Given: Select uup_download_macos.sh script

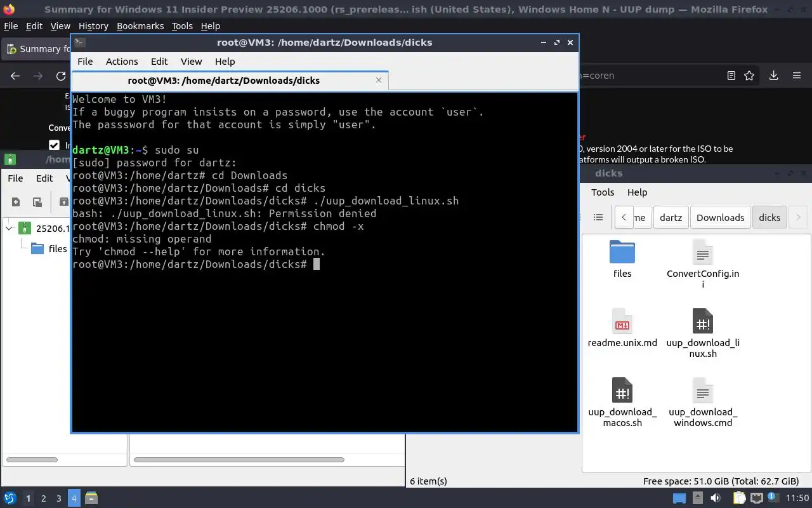Looking at the screenshot, I should (x=622, y=403).
